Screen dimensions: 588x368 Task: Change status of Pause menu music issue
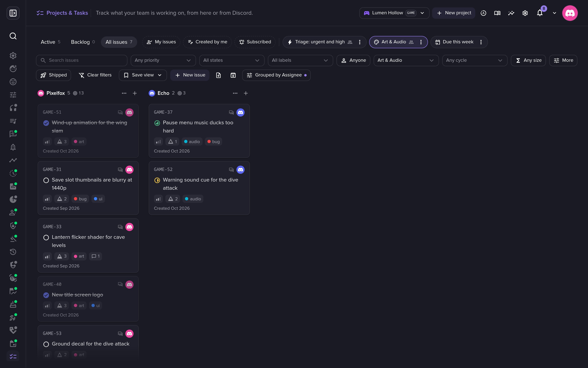(x=157, y=123)
